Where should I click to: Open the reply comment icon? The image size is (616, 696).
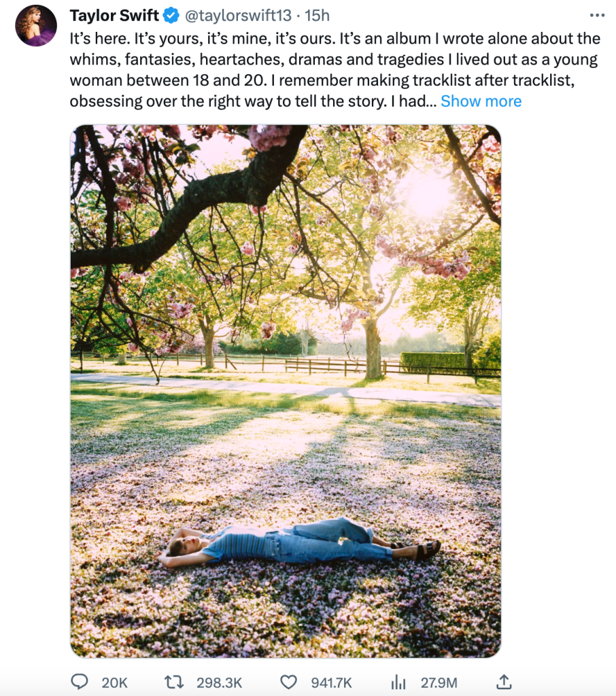click(x=80, y=681)
